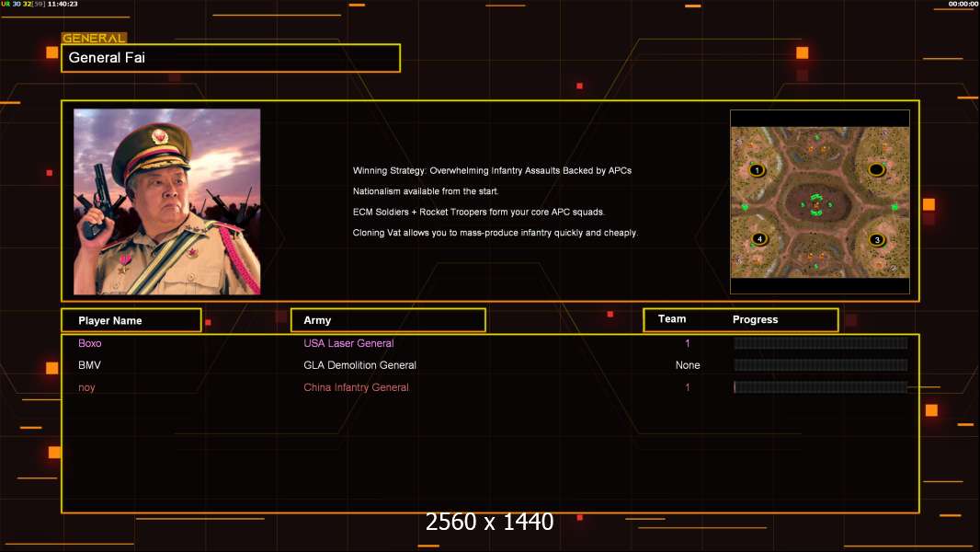Click noy's loading progress bar
Screen dimensions: 980x552
(x=820, y=387)
